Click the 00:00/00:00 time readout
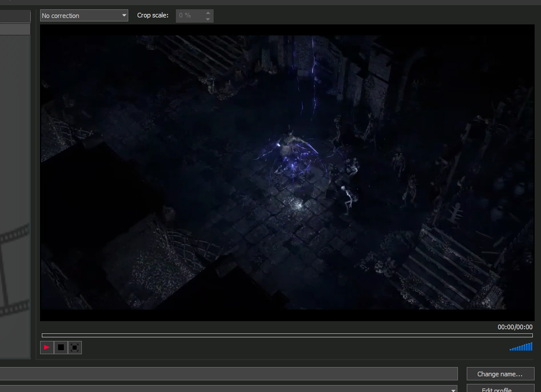This screenshot has height=392, width=541. [x=515, y=327]
